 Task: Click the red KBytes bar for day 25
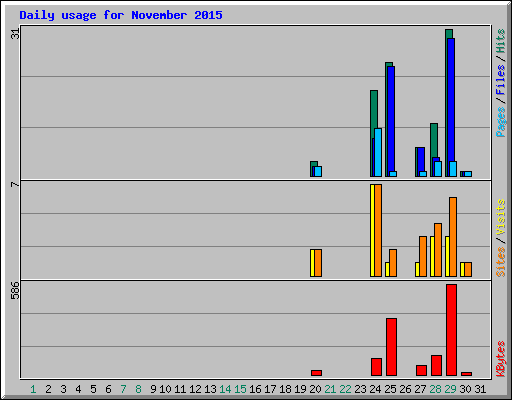tap(391, 347)
